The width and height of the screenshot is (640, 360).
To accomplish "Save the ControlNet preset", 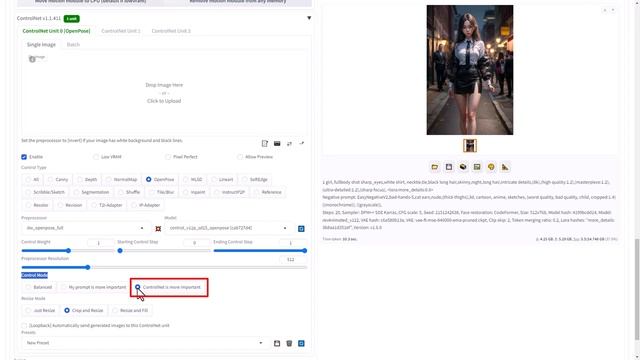I will pyautogui.click(x=277, y=343).
